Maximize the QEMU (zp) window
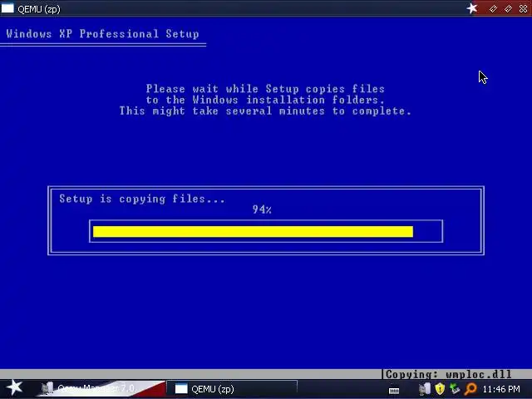532x399 pixels. [x=508, y=9]
